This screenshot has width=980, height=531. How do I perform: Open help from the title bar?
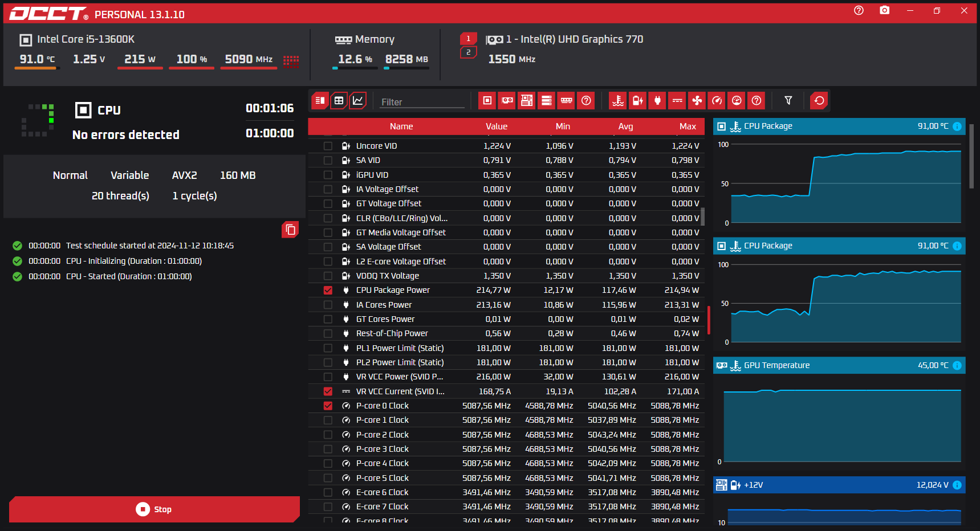pos(859,10)
